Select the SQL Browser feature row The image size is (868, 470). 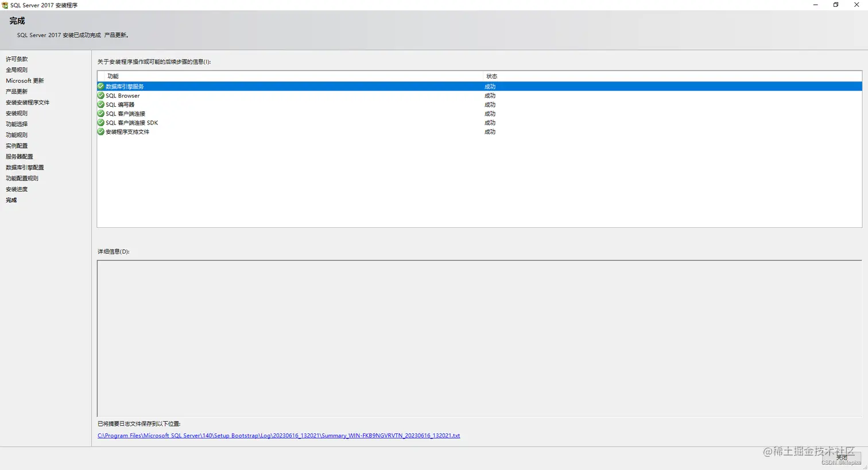(479, 95)
